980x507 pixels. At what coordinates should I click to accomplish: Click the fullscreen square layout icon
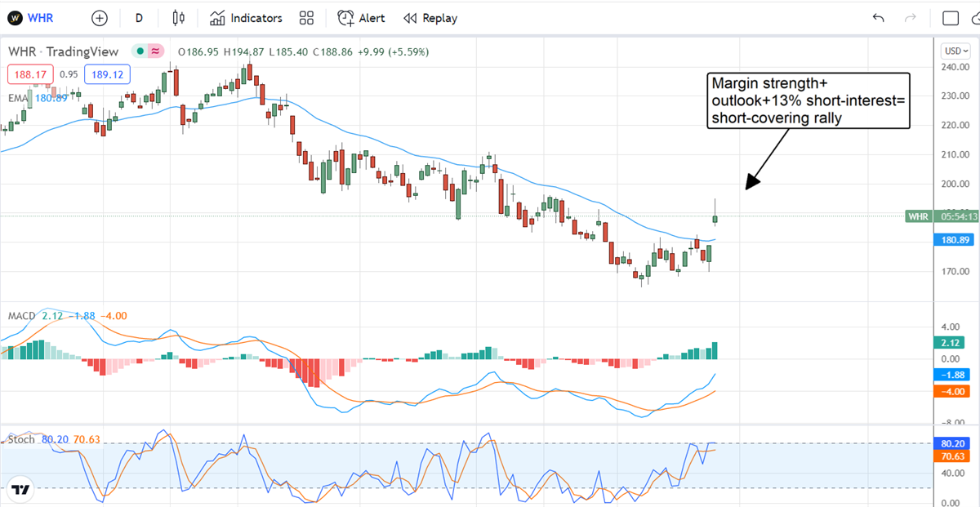click(x=951, y=18)
